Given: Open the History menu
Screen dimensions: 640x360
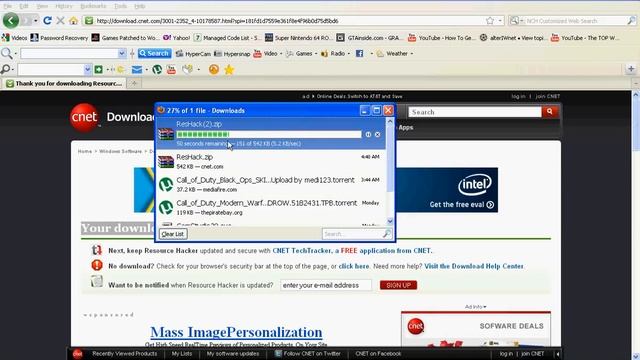Looking at the screenshot, I should tap(63, 6).
